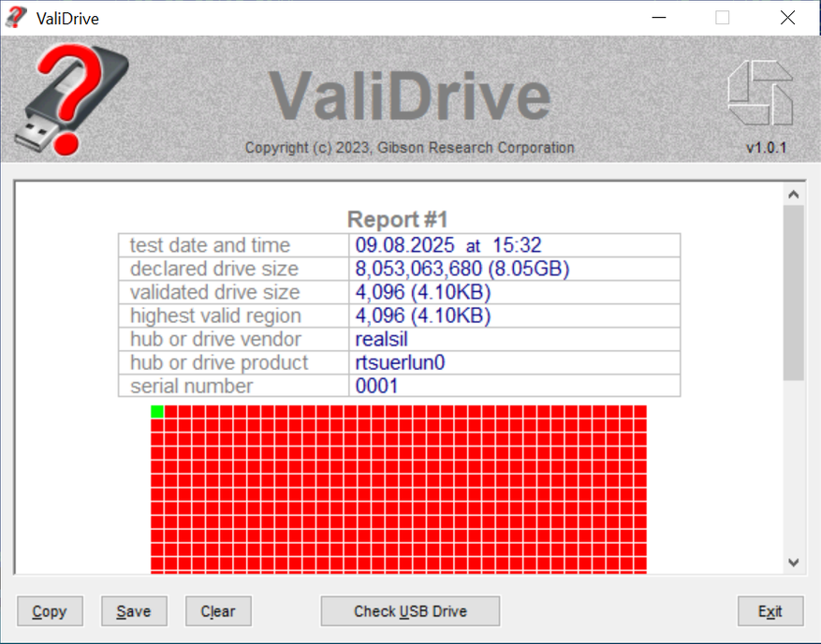Viewport: 821px width, 644px height.
Task: Click the 'declared drive size' label
Action: point(214,269)
